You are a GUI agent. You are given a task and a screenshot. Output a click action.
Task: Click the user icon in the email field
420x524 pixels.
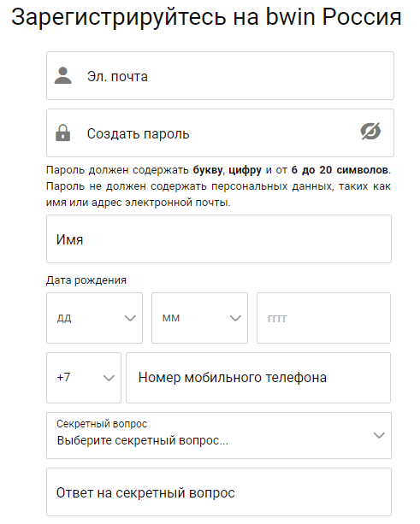[62, 75]
